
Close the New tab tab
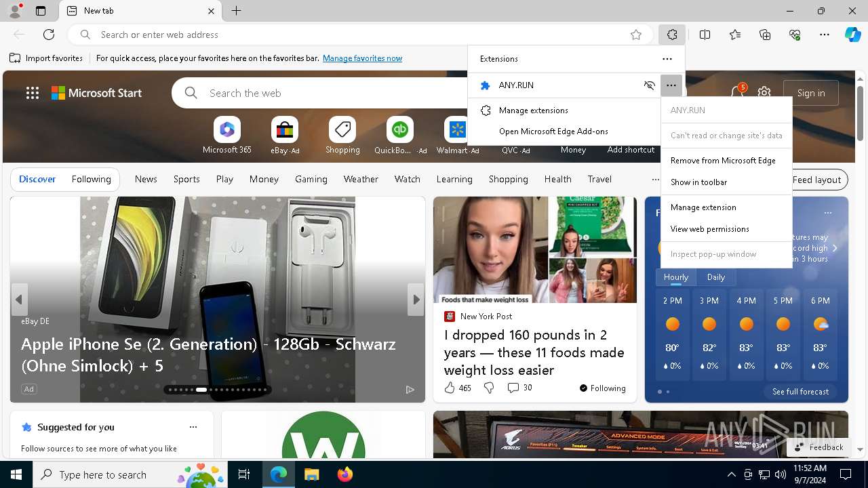tap(211, 11)
